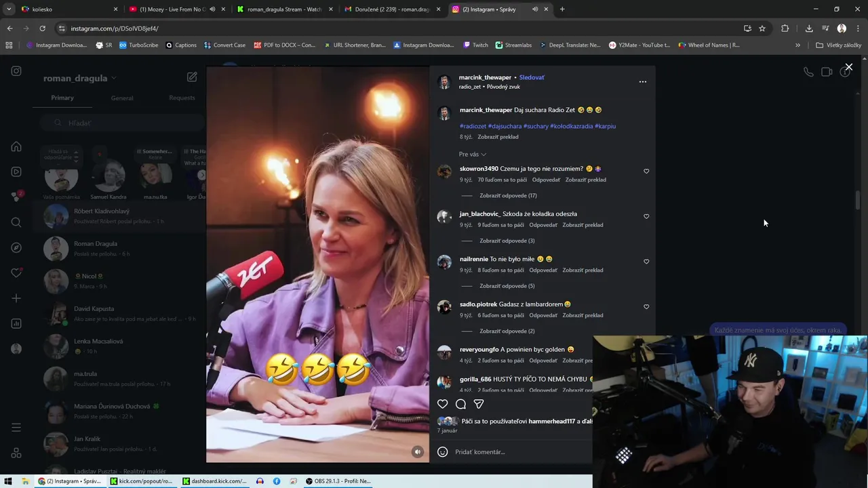Open dashboard.kick.com taskbar item
Viewport: 868px width, 488px height.
point(215,481)
